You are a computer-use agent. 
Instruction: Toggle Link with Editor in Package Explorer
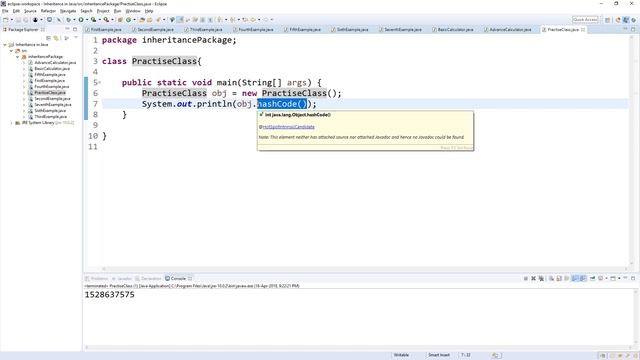coord(56,38)
